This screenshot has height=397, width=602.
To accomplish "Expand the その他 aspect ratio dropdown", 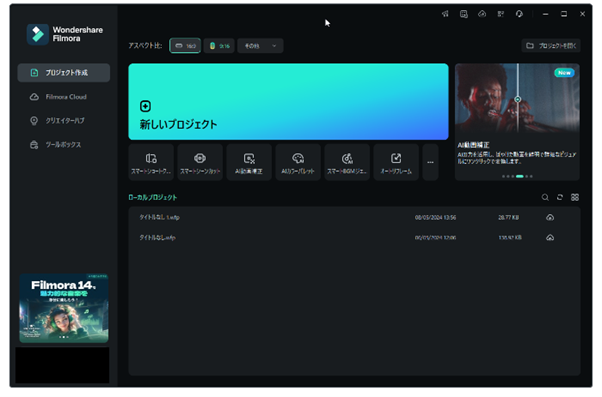I will tap(260, 46).
